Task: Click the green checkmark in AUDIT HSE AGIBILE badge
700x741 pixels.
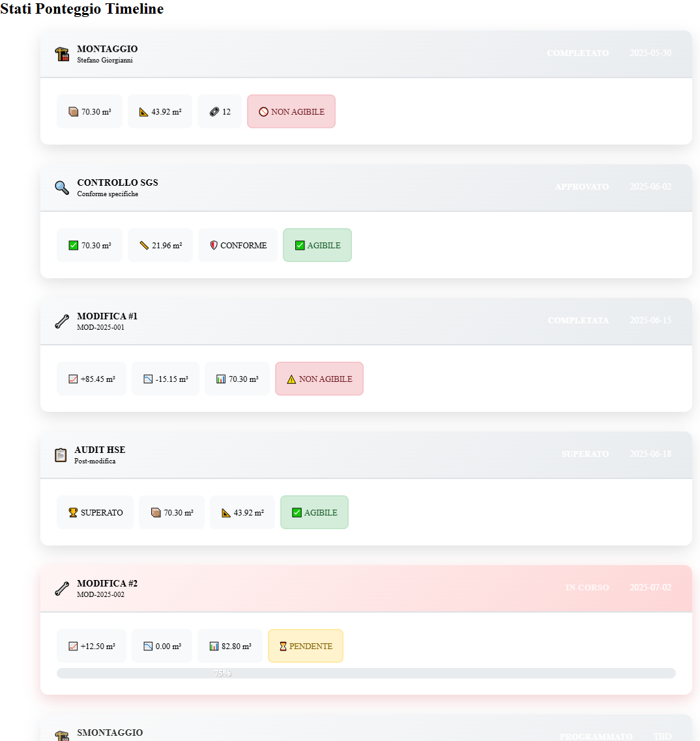Action: click(x=297, y=513)
